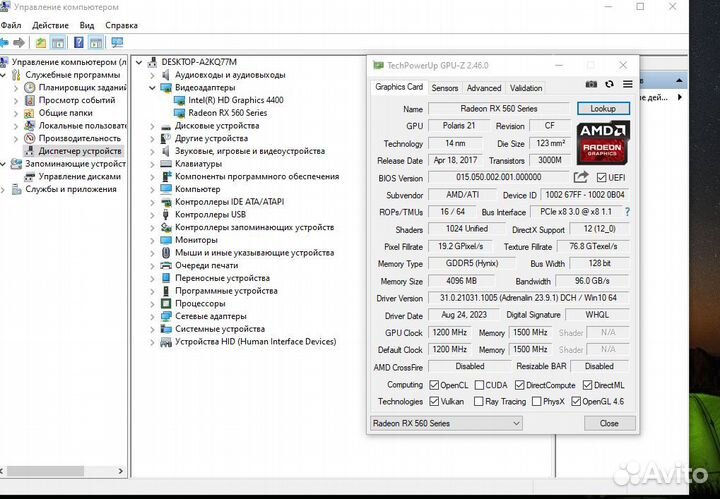Click the up-one-level folder toolbar icon
This screenshot has height=499, width=720.
click(41, 43)
